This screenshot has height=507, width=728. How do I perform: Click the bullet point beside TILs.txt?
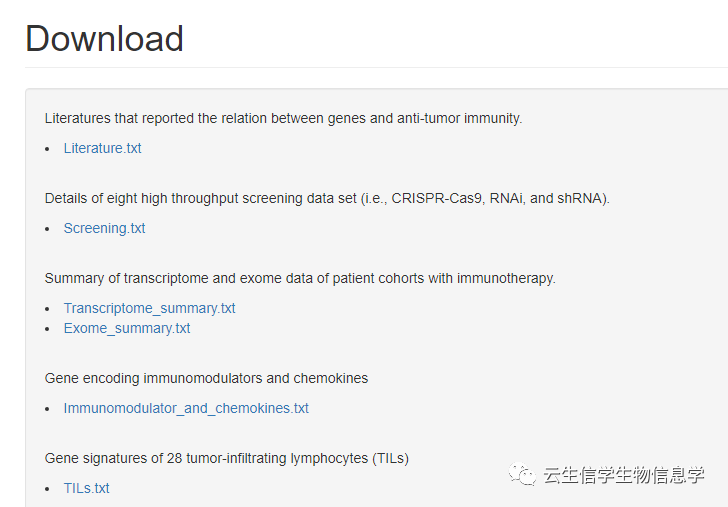coord(48,489)
